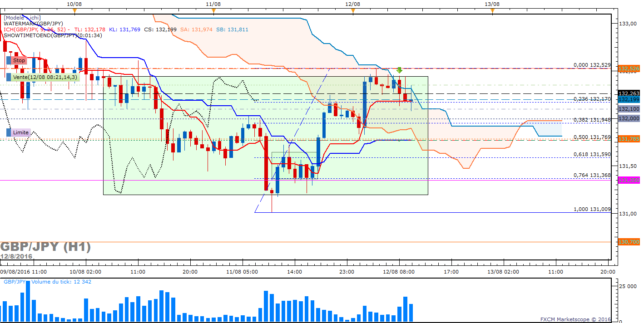Screen dimensions: 644x323
Task: Select the orange 132,526 price axis label
Action: (629, 69)
